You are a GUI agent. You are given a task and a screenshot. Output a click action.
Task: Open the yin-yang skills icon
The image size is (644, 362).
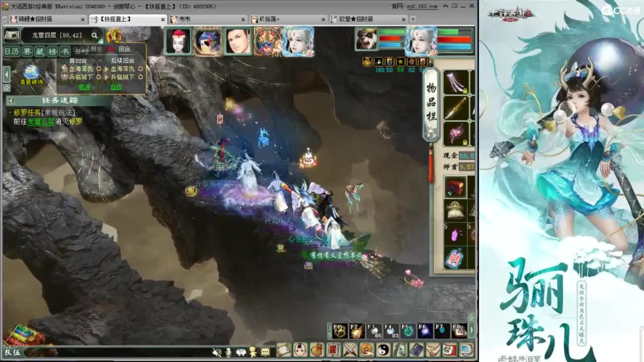(x=383, y=349)
